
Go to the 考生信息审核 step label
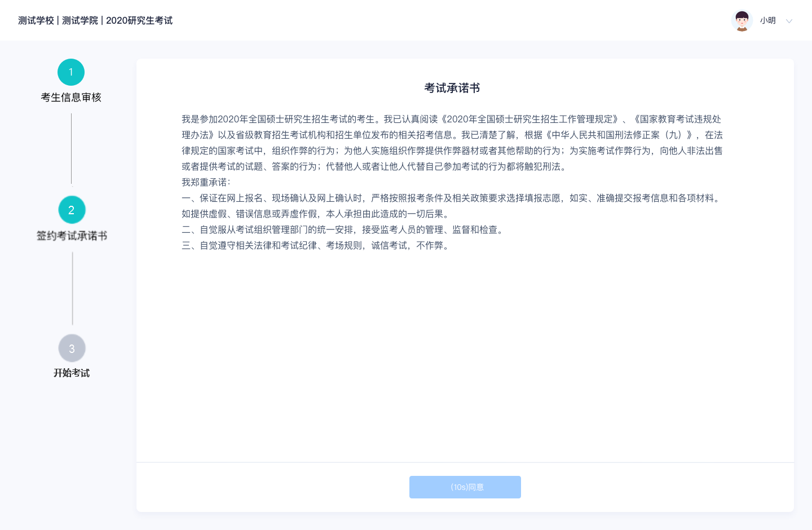71,98
